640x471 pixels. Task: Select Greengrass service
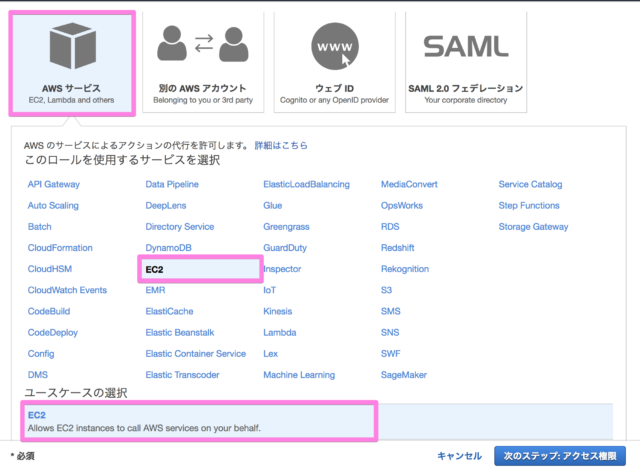tap(286, 227)
